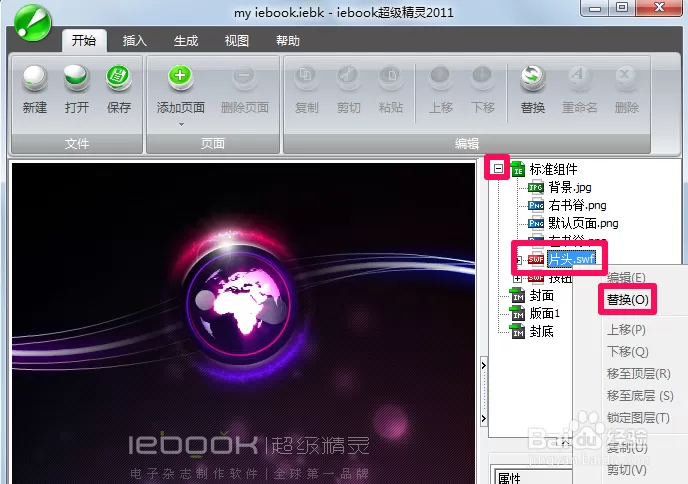Click the IM icon beside 版面1

click(518, 313)
